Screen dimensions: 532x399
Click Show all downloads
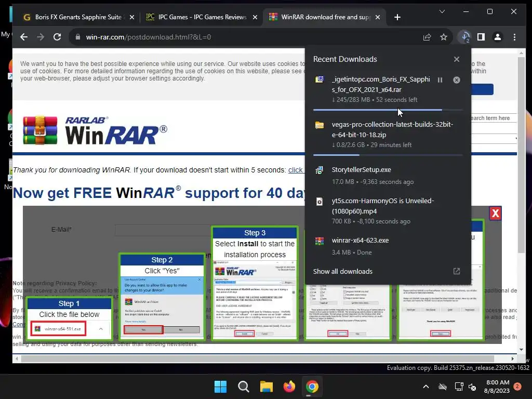tap(343, 271)
